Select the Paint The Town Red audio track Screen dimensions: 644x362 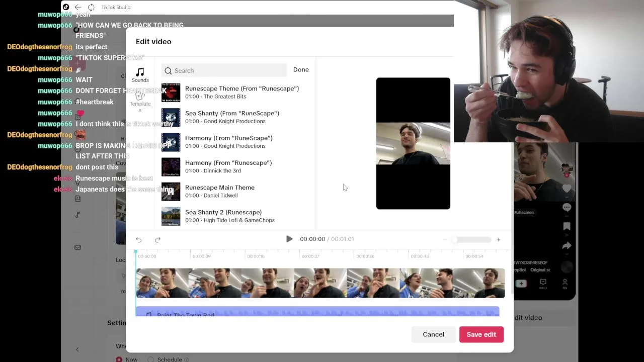point(317,312)
